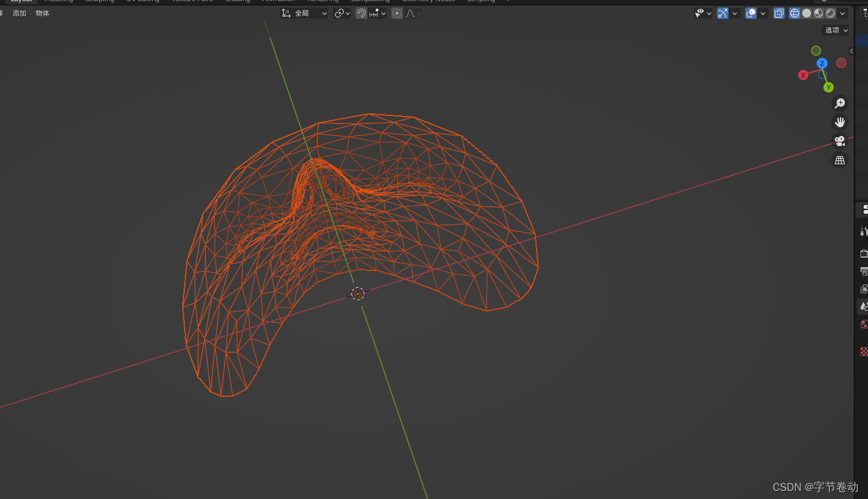The image size is (868, 499).
Task: Open the 选项 (Options) dropdown
Action: (x=835, y=30)
